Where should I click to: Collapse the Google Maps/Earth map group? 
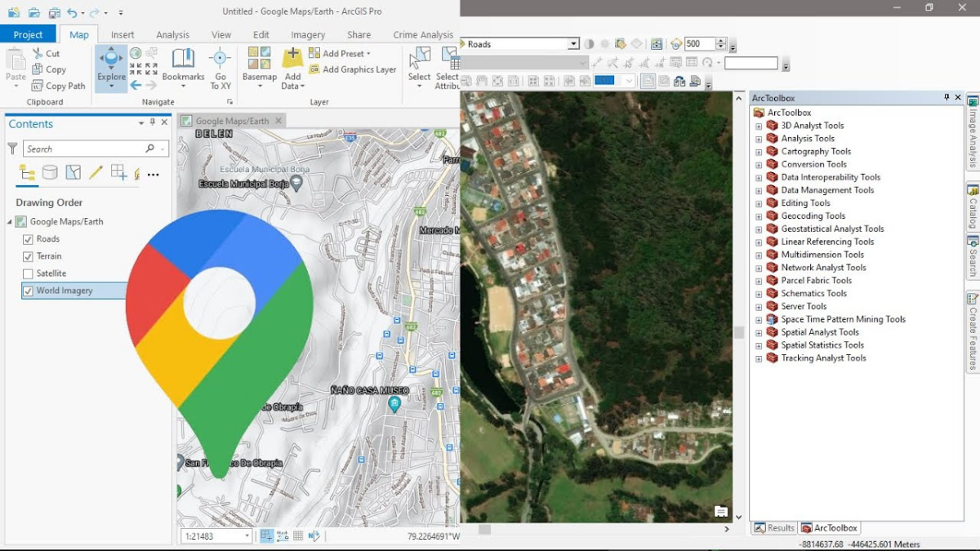(10, 222)
